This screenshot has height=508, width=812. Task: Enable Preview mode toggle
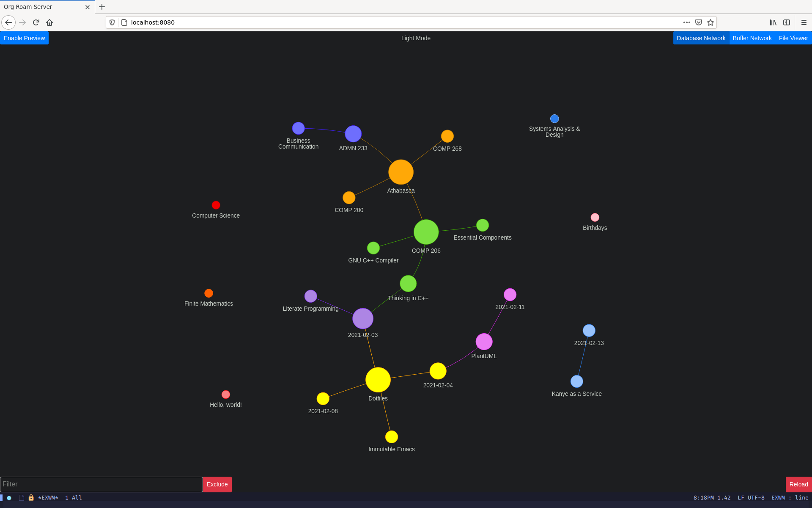pyautogui.click(x=24, y=38)
